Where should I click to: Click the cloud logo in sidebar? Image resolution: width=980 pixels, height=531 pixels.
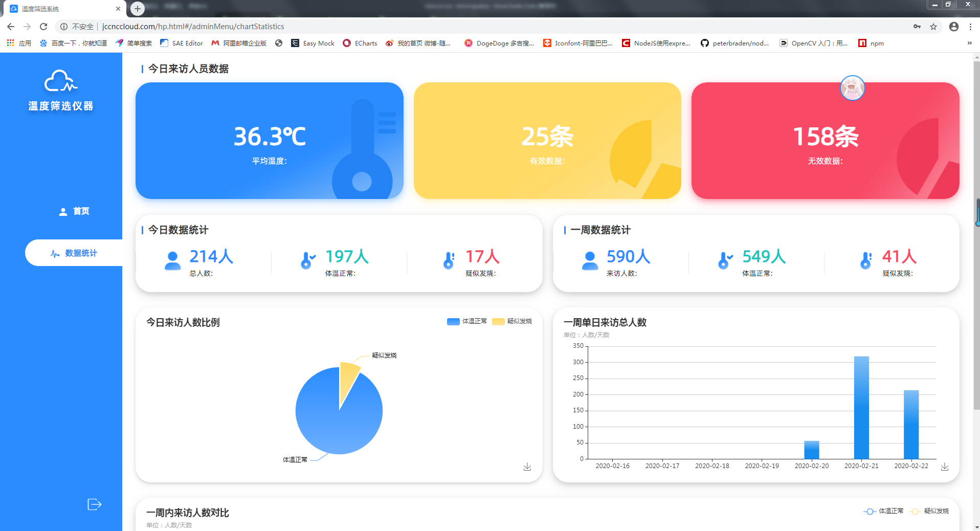click(x=61, y=81)
